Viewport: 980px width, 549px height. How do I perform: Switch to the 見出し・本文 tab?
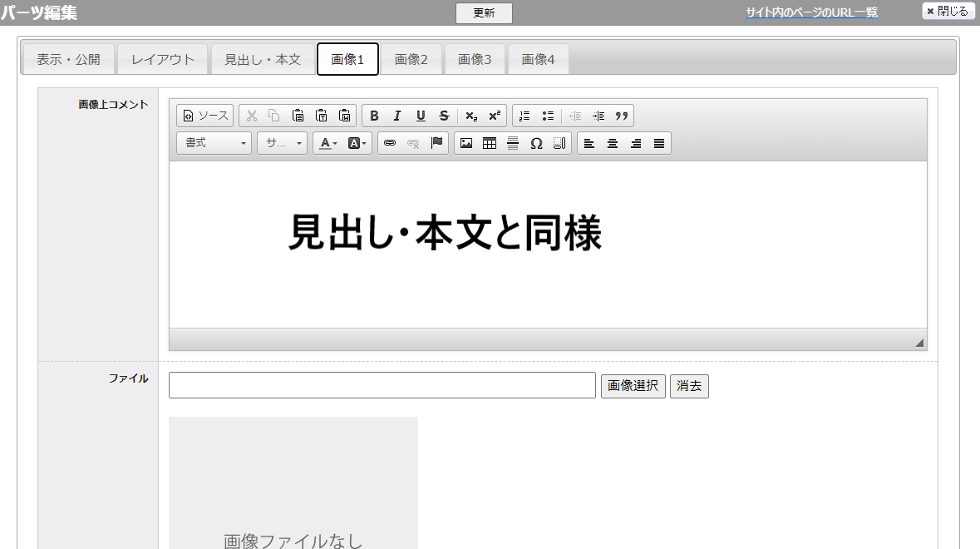(x=263, y=59)
